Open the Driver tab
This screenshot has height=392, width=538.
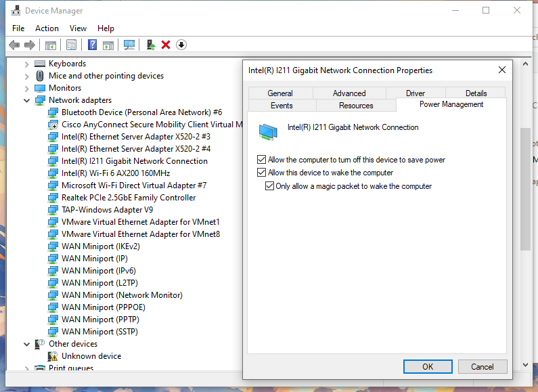click(415, 93)
